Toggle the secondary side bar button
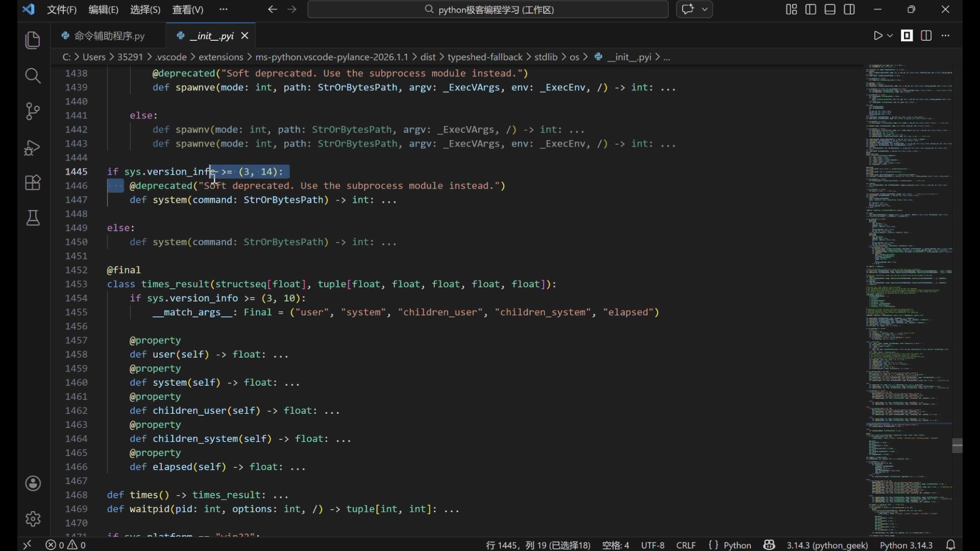 coord(849,9)
